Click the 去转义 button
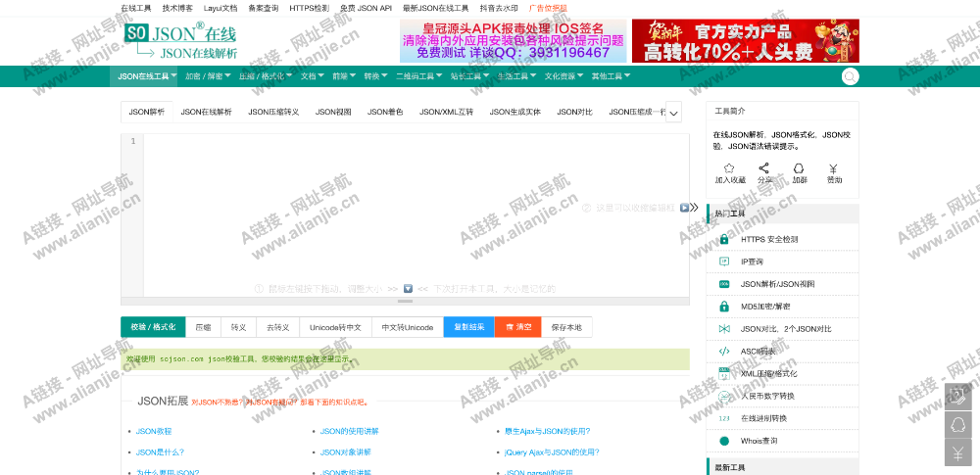Screen dimensions: 980x475 click(278, 327)
